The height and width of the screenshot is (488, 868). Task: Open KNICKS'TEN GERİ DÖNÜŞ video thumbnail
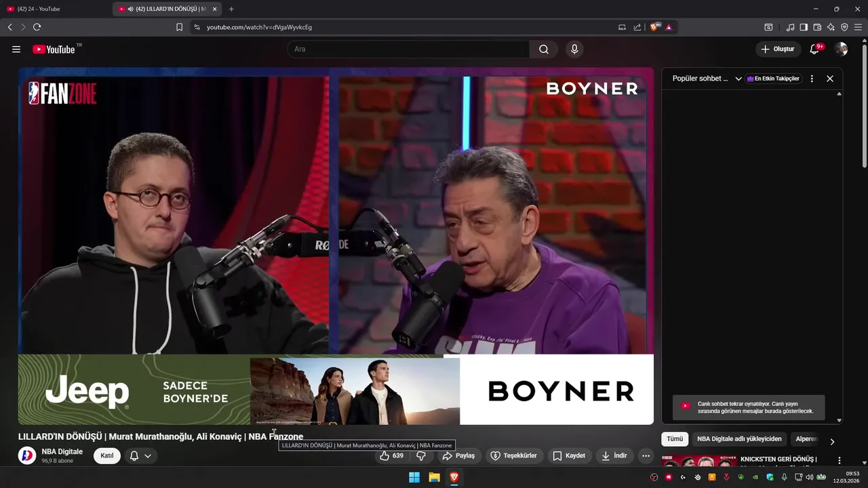pyautogui.click(x=699, y=461)
